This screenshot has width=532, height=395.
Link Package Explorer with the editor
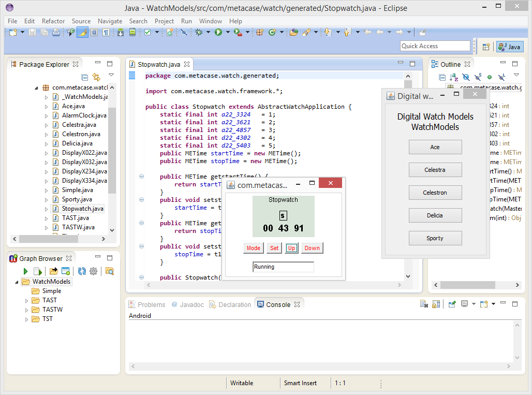pos(96,77)
